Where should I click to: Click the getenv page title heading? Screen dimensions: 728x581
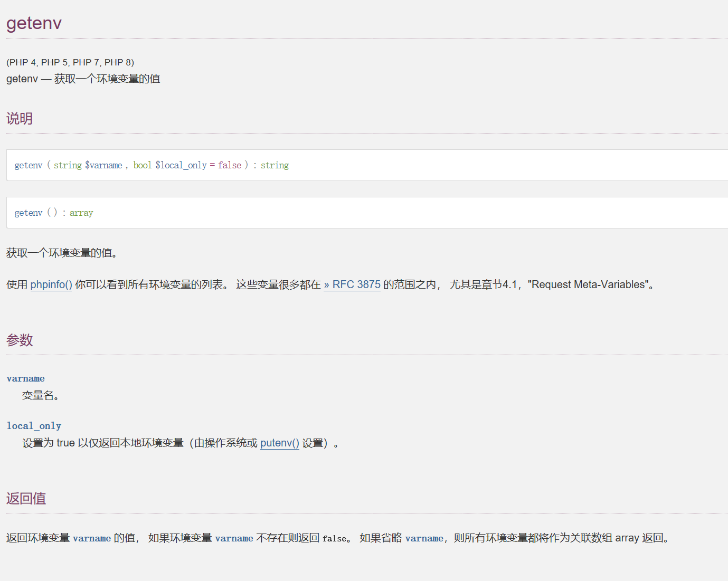tap(34, 23)
